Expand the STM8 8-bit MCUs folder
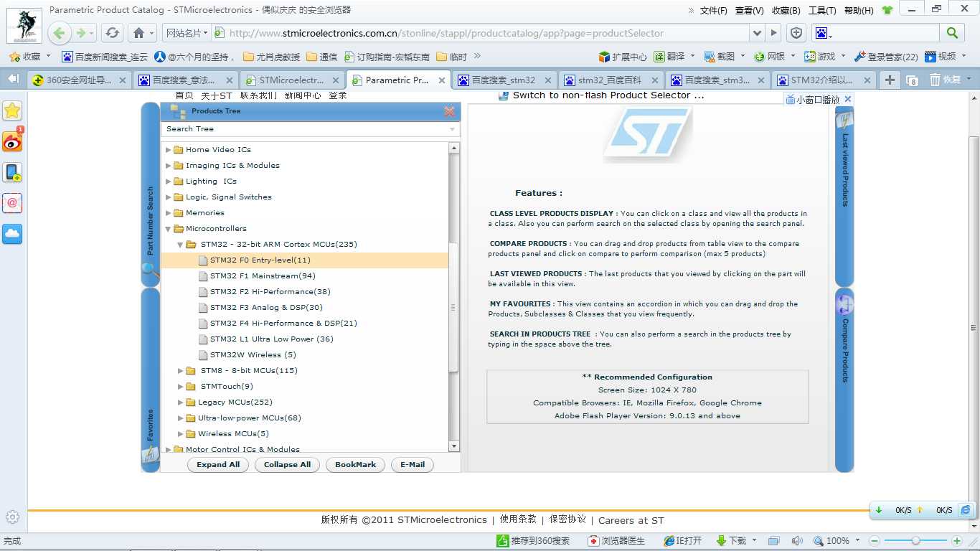 point(181,371)
